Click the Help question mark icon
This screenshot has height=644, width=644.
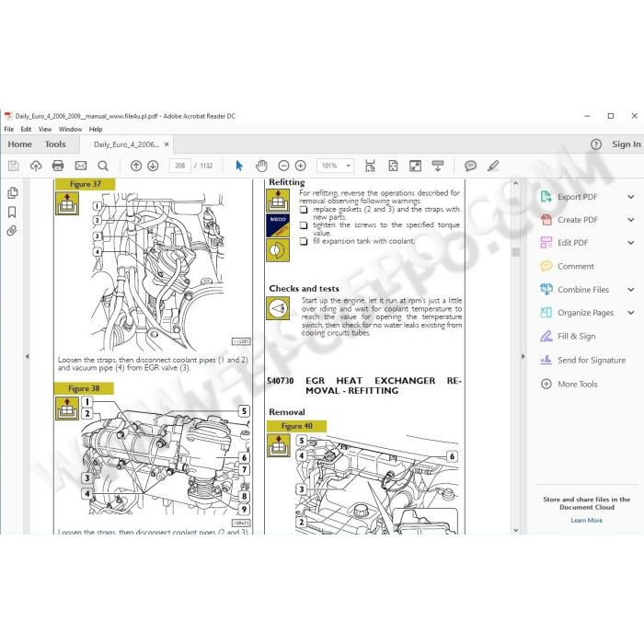click(x=596, y=144)
